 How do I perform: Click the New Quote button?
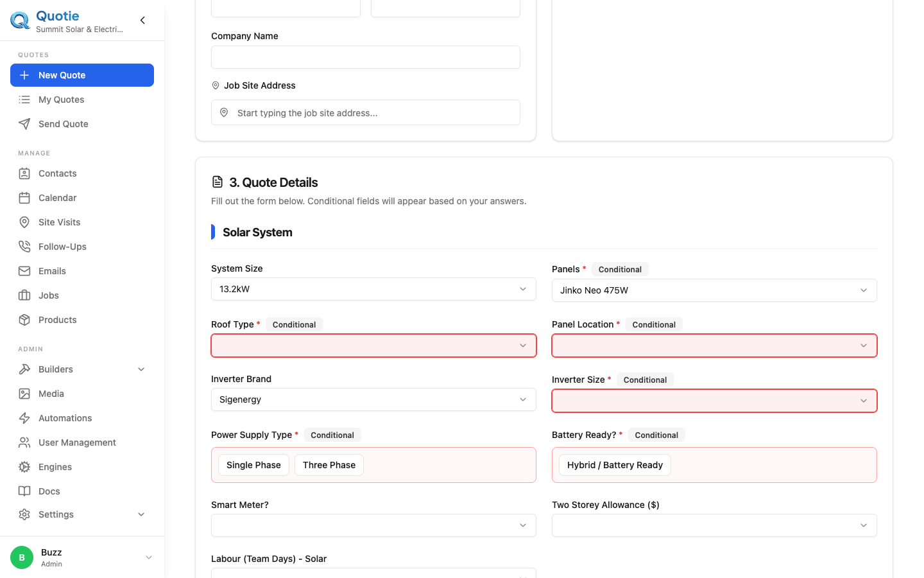pyautogui.click(x=82, y=75)
